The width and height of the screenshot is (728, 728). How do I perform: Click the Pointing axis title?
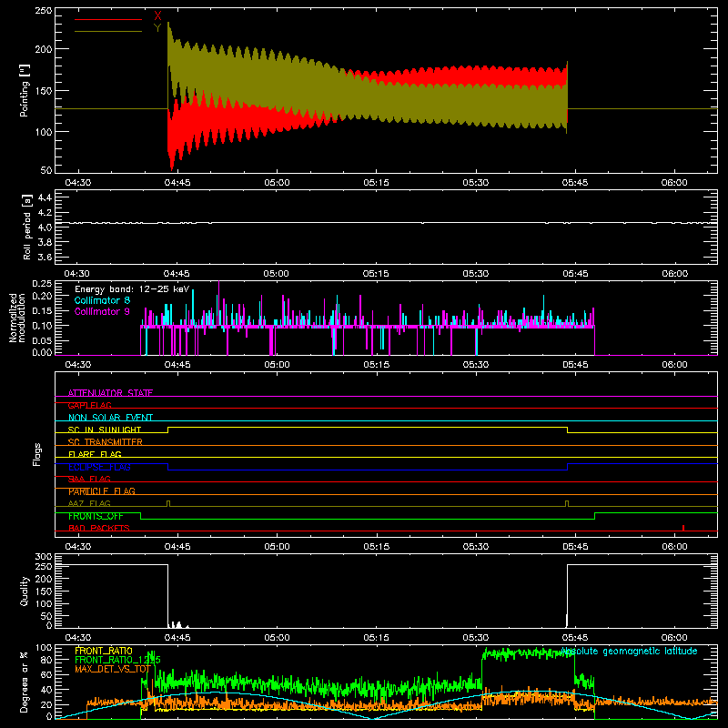tap(25, 90)
